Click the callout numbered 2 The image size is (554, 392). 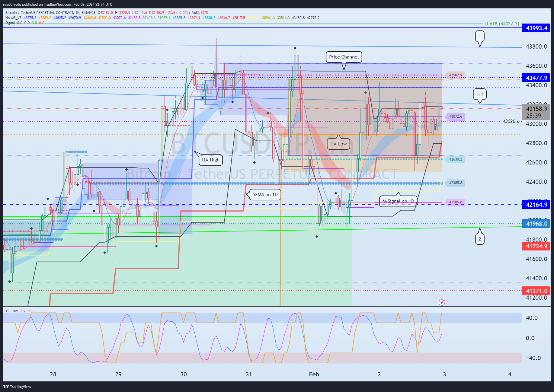point(480,239)
